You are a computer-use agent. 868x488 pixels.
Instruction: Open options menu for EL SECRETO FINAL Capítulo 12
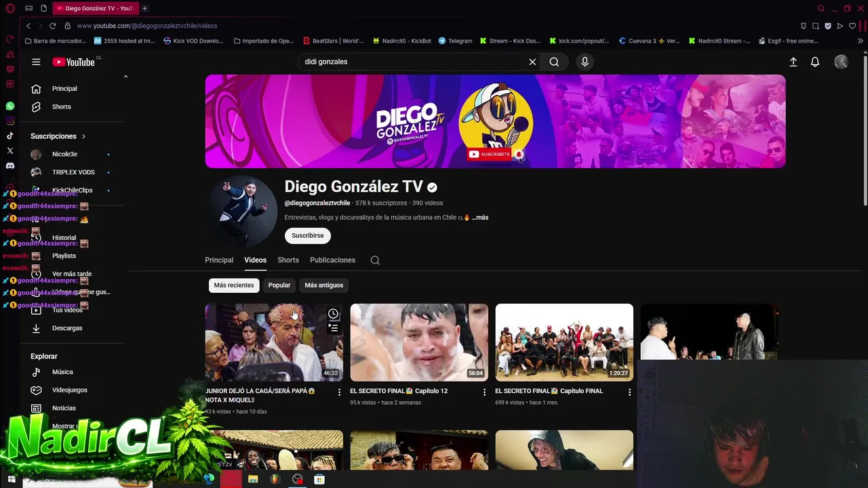(x=484, y=392)
